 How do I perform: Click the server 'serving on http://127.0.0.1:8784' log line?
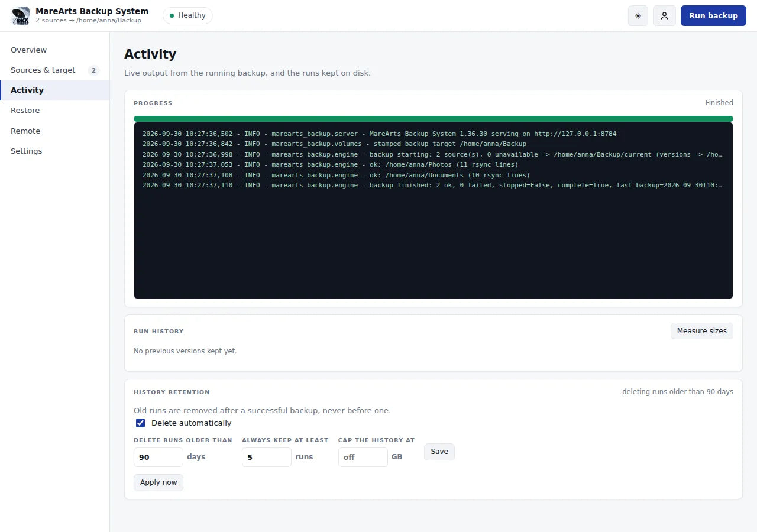(379, 134)
